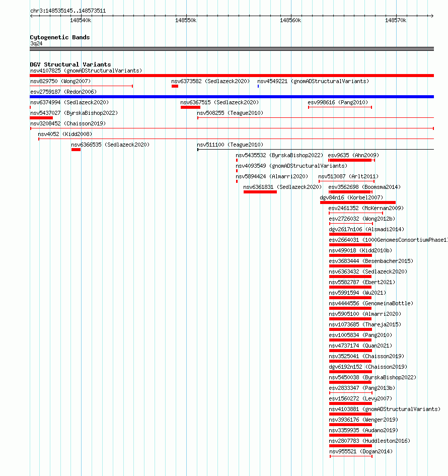Click the Cytogenetic Bands track title
448x476 pixels.
pos(60,37)
